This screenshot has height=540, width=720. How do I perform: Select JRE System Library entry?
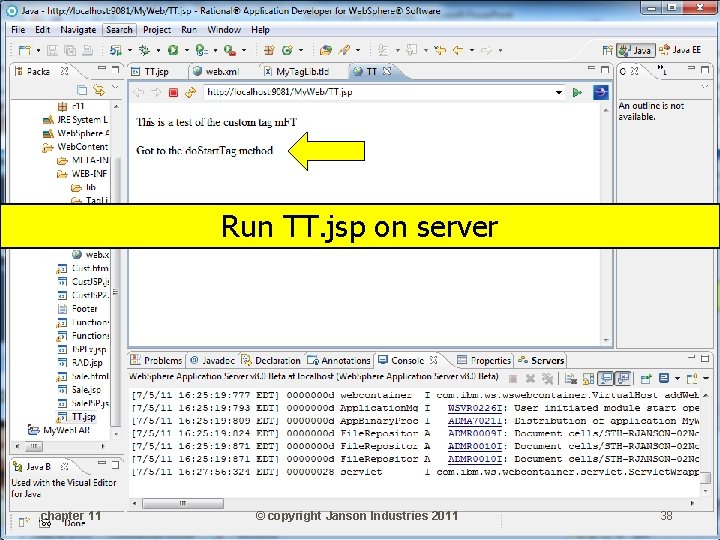(x=82, y=119)
